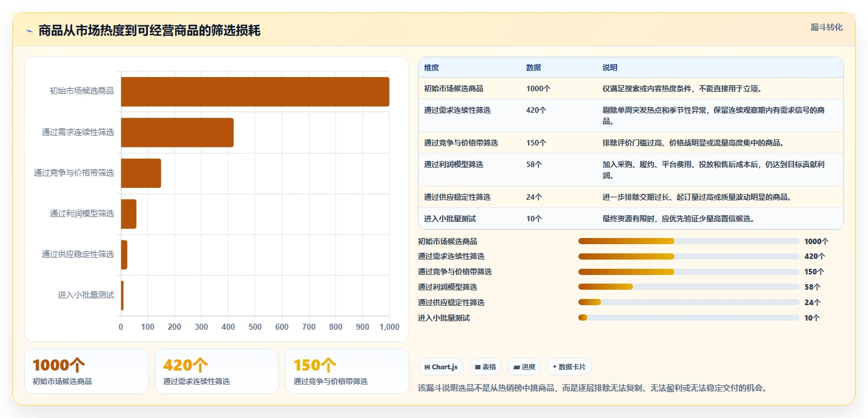Click the 1,000 tick on chart x-axis
This screenshot has width=868, height=418.
pyautogui.click(x=389, y=327)
